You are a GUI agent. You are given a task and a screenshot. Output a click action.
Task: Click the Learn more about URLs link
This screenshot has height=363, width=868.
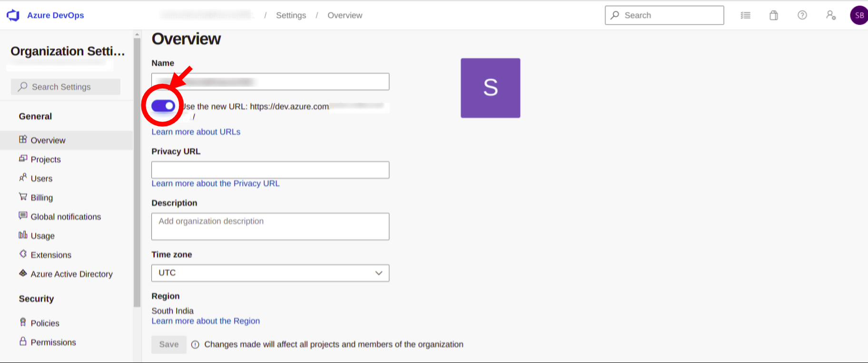[x=196, y=132]
